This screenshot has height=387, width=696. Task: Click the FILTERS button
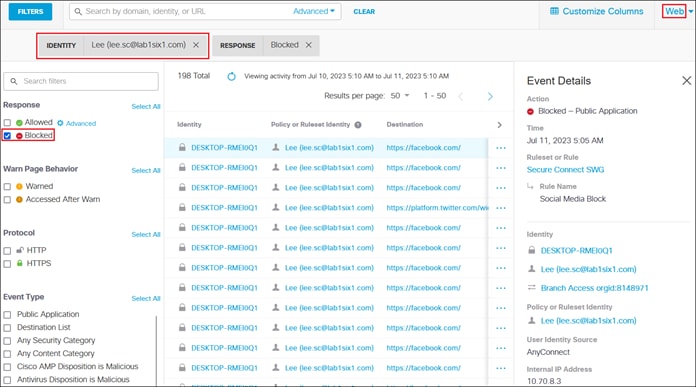point(30,12)
